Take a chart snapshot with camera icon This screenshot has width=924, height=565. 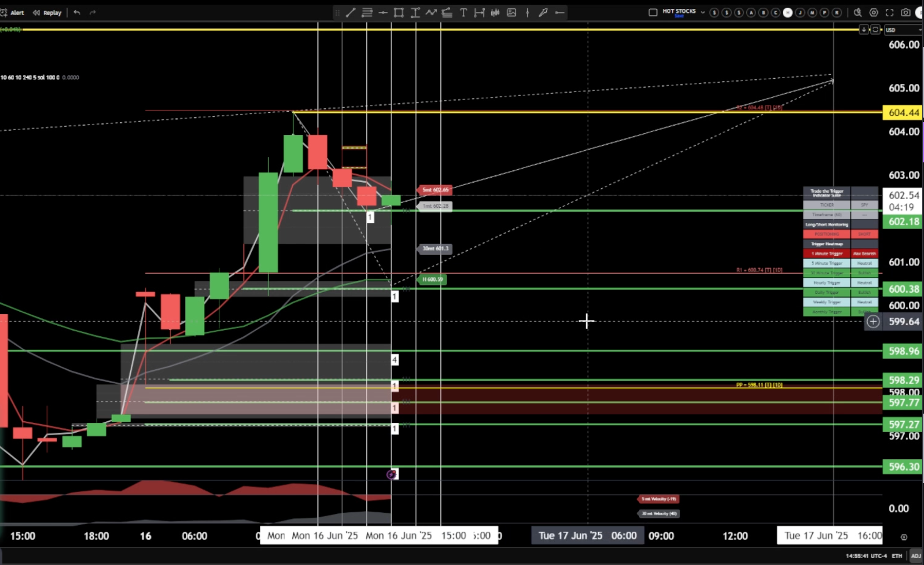[905, 13]
